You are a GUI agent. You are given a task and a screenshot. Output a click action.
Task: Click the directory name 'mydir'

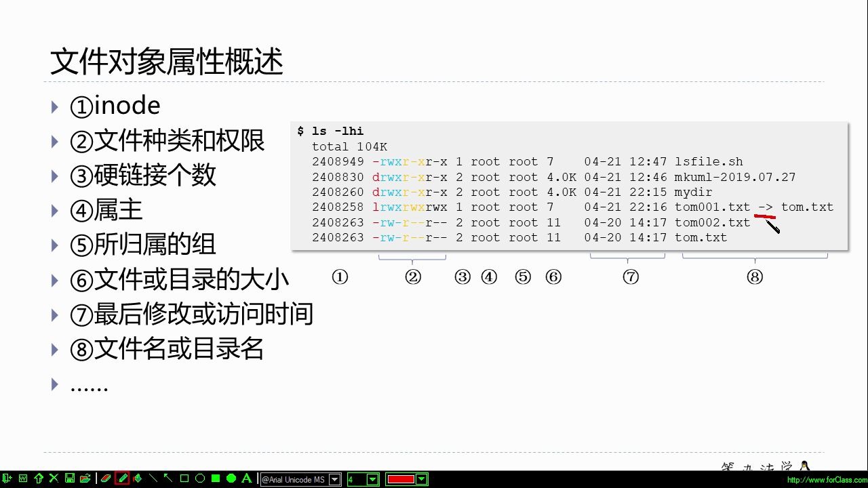(694, 192)
